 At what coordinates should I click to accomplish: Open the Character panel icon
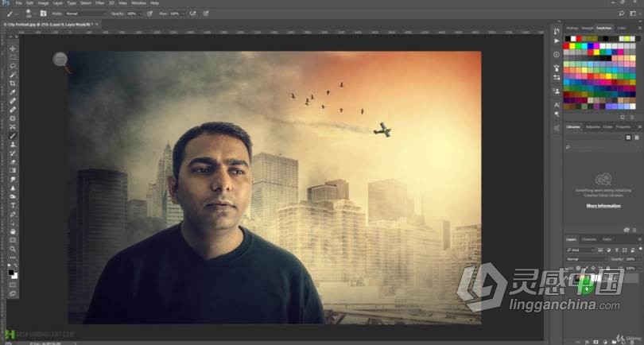click(557, 105)
